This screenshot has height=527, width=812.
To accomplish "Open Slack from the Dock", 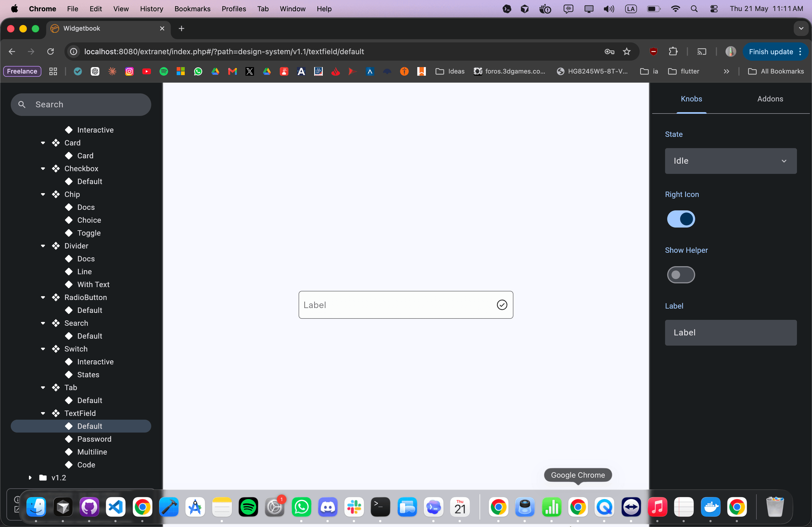I will coord(354,507).
